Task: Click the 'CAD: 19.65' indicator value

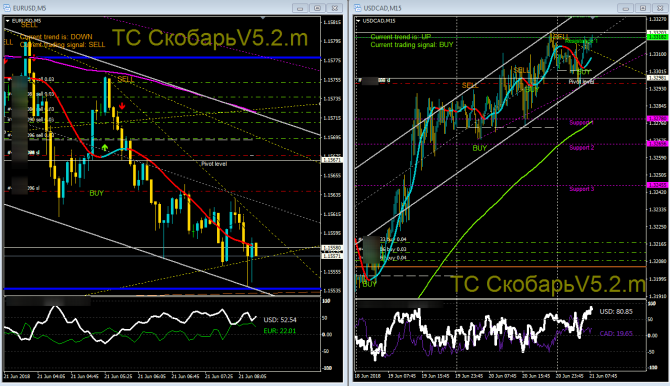Action: click(616, 333)
